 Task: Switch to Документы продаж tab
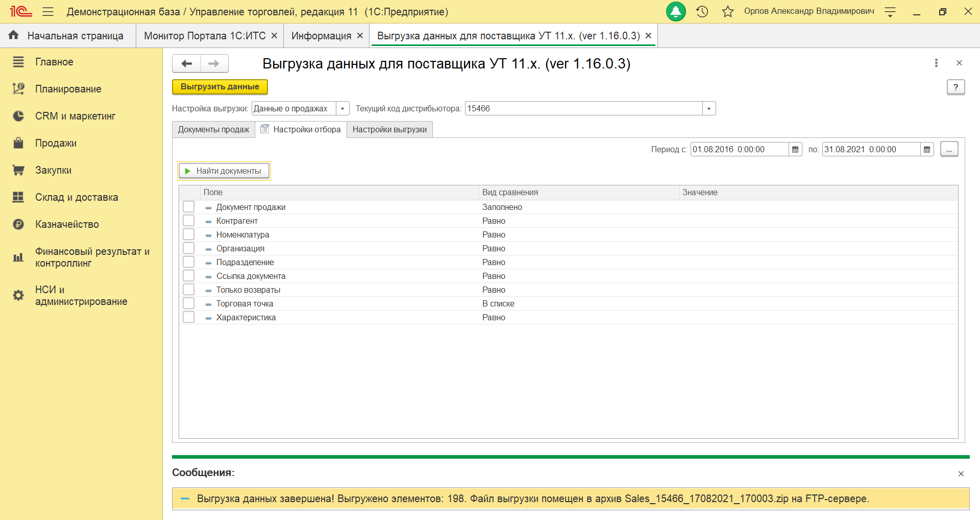tap(213, 130)
